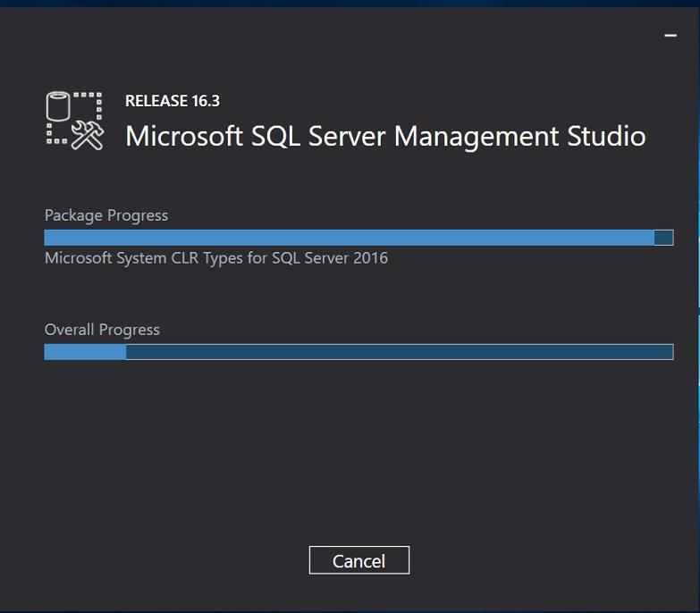Minimize the installer window
Viewport: 700px width, 613px height.
(670, 35)
